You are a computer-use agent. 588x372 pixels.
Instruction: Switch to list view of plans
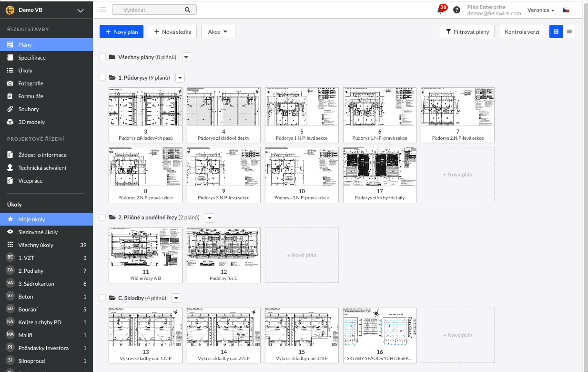[569, 31]
